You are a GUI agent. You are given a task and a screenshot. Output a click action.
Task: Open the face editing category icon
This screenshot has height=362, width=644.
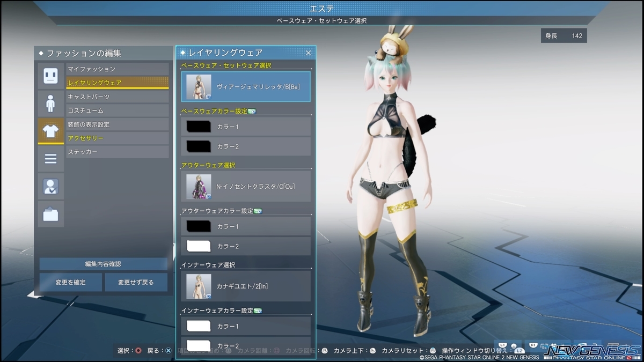click(51, 76)
